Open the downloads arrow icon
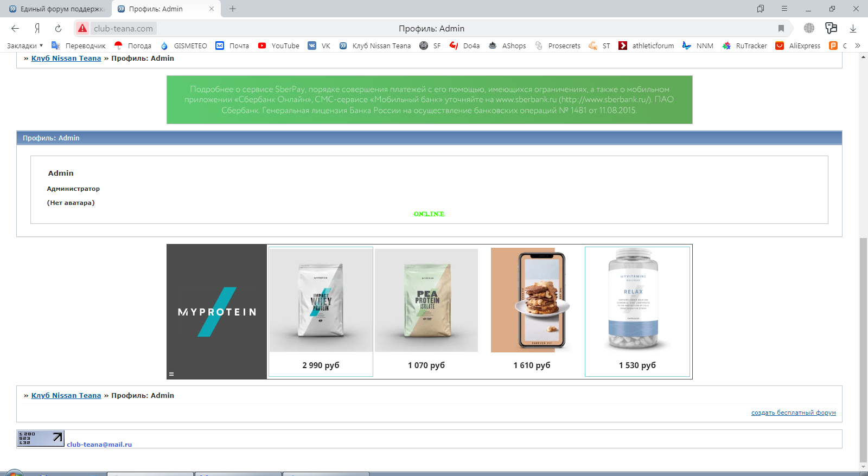The height and width of the screenshot is (476, 868). point(853,28)
